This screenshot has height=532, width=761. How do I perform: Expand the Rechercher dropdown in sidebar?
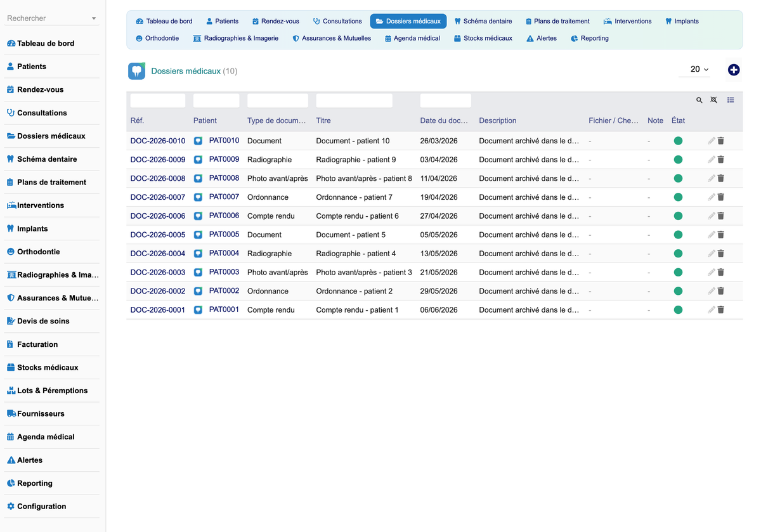click(x=94, y=18)
